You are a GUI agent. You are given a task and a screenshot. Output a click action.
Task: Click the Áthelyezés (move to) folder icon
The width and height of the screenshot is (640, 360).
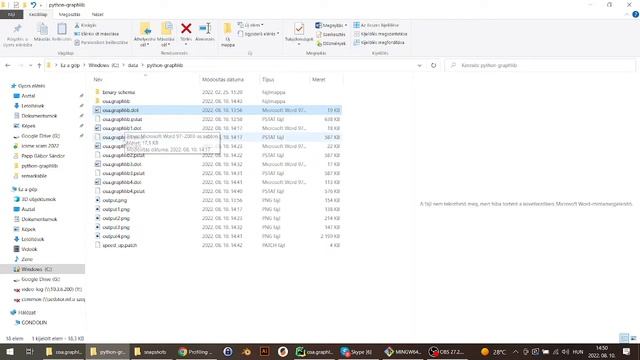point(145,29)
